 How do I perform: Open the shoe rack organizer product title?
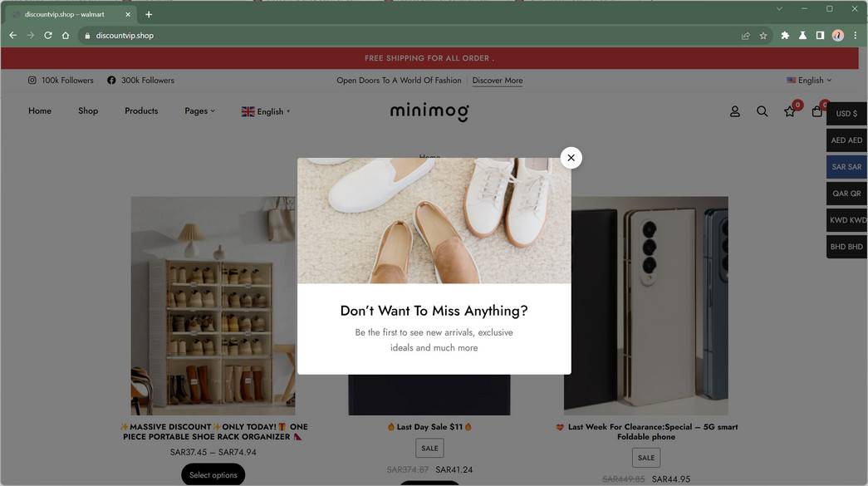213,432
